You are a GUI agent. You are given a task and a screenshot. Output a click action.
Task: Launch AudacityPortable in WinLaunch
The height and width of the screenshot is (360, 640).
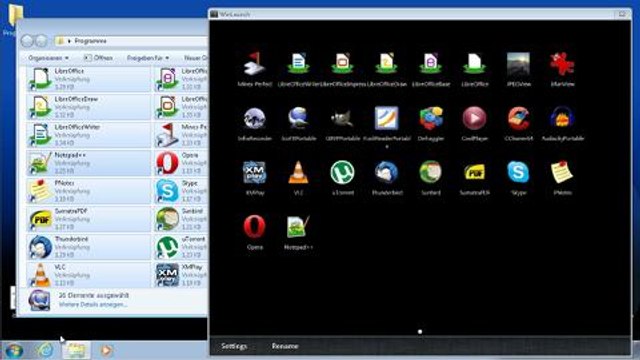click(562, 118)
